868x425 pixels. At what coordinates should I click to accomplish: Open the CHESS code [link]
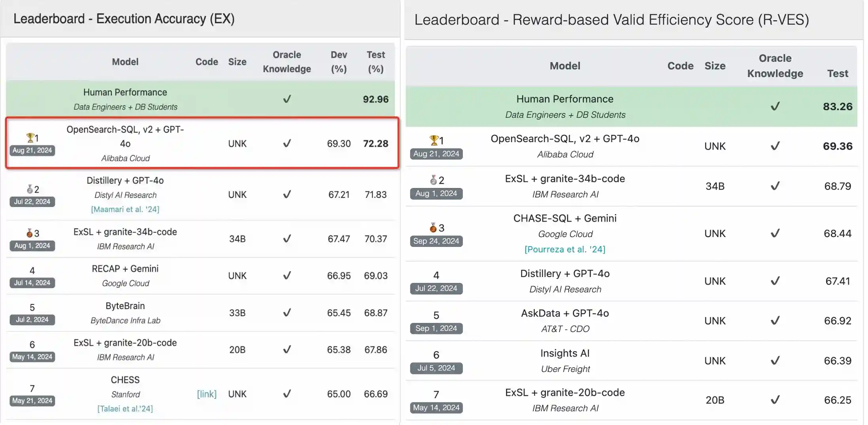pyautogui.click(x=207, y=394)
